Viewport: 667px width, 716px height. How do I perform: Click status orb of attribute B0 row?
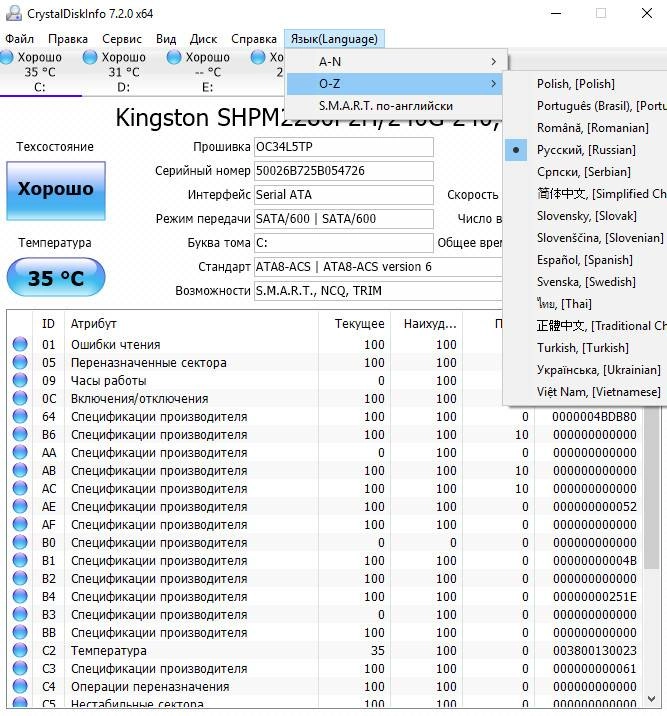(20, 542)
